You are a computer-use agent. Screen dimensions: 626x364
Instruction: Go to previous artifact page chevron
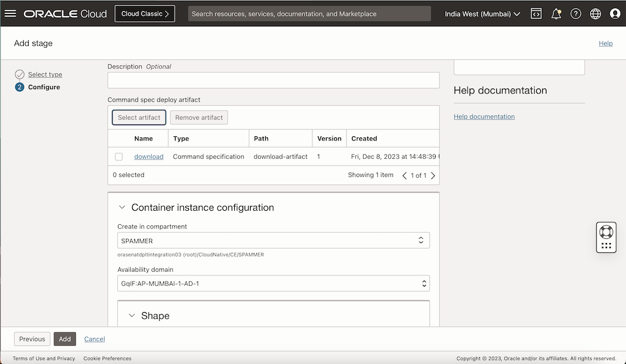(x=405, y=175)
